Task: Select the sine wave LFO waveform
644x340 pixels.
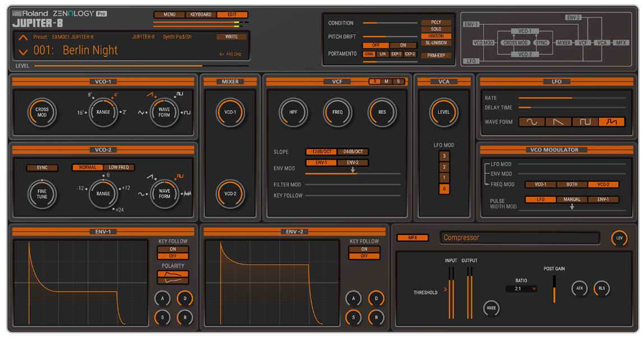Action: tap(532, 122)
